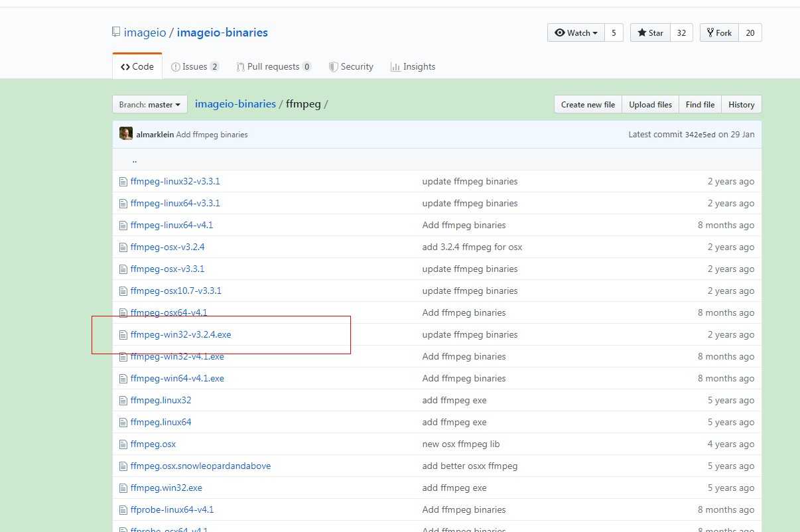Go up to parent directory via '..'
Image resolution: width=800 pixels, height=532 pixels.
pos(134,160)
